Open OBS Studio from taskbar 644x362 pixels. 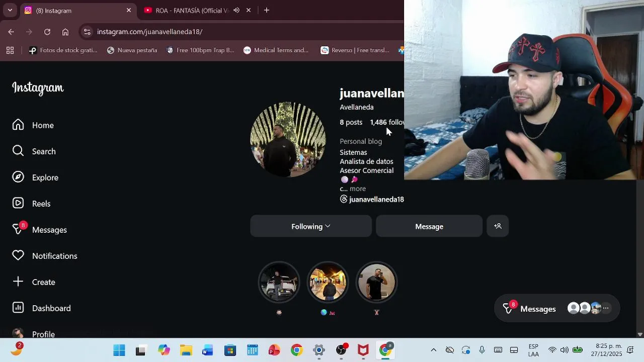point(342,350)
